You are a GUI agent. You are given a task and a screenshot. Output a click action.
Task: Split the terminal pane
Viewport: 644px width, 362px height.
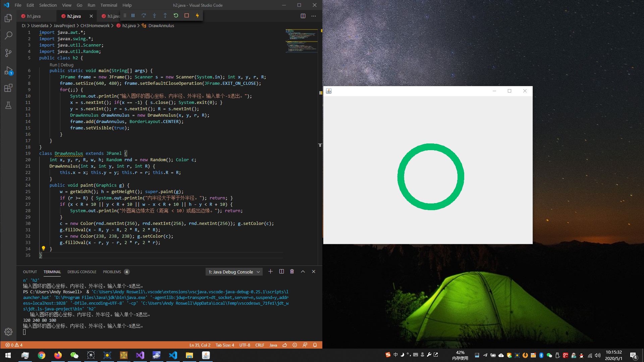tap(281, 271)
